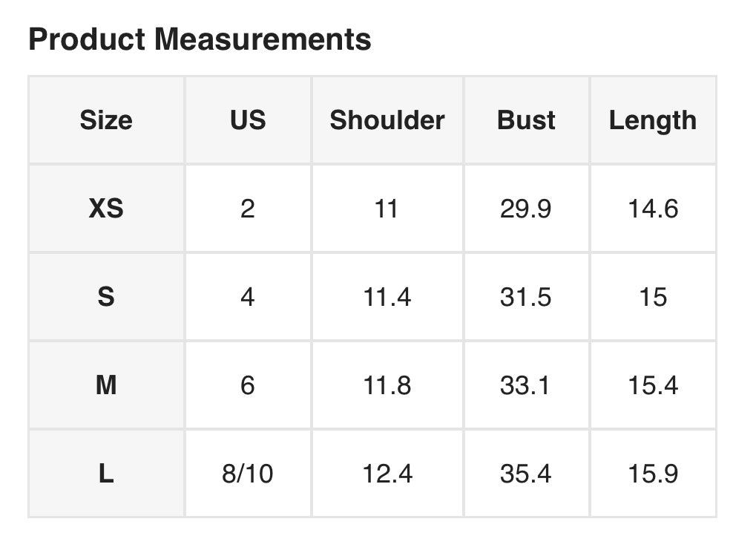Click the 14.6 length value
Screen dimensions: 756x533
pos(653,209)
